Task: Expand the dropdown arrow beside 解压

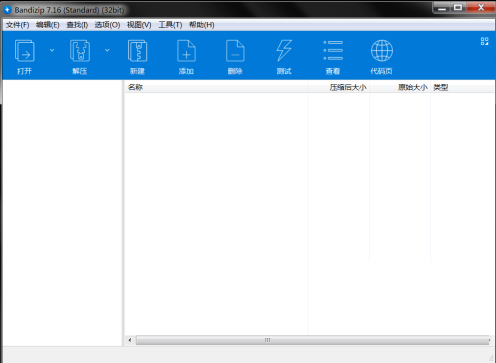Action: pos(107,50)
